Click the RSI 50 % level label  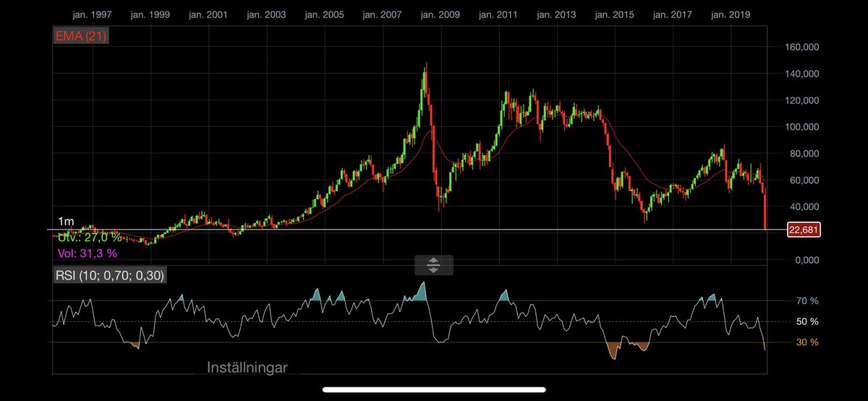[807, 321]
